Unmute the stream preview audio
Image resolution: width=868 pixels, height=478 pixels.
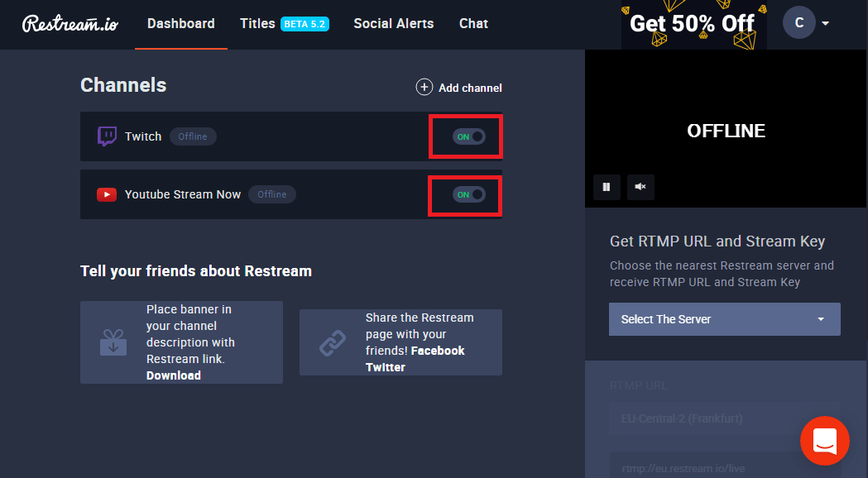[x=640, y=187]
